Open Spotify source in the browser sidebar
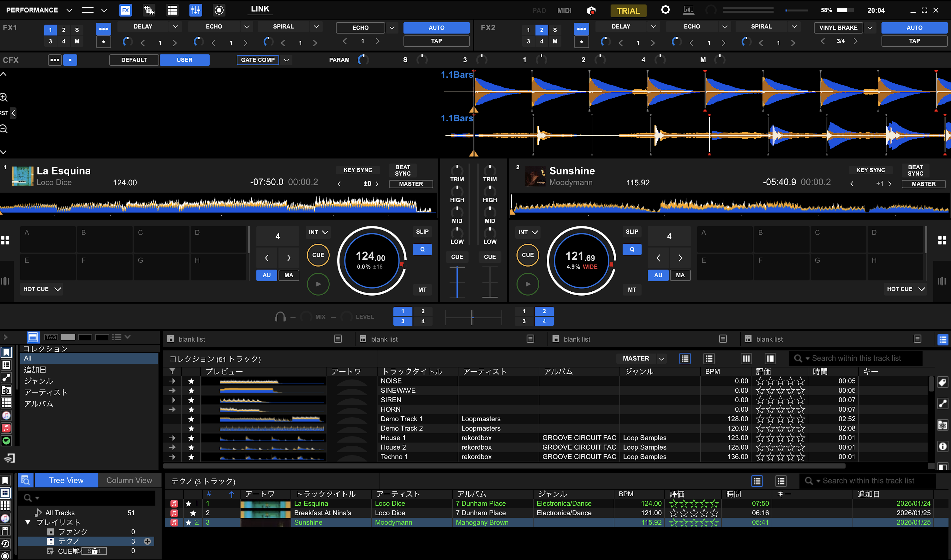 pyautogui.click(x=6, y=440)
